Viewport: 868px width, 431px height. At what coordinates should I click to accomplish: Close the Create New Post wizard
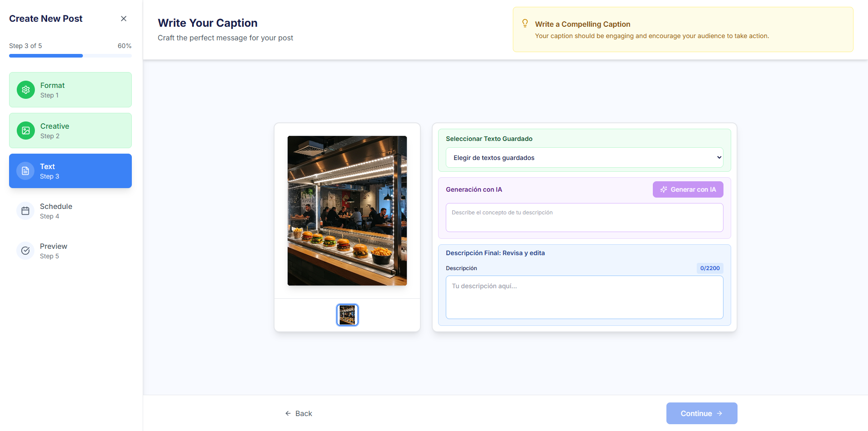pyautogui.click(x=124, y=19)
